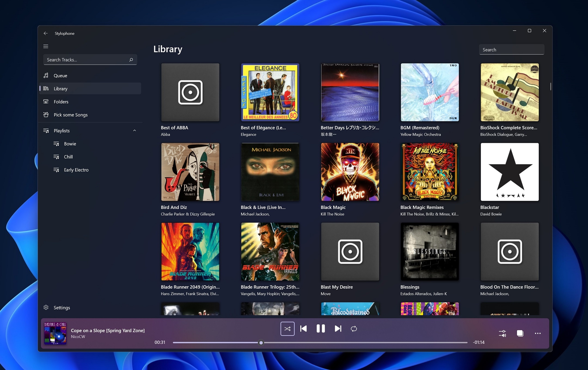Click the Early Electro playlist
The width and height of the screenshot is (588, 370).
tap(76, 170)
